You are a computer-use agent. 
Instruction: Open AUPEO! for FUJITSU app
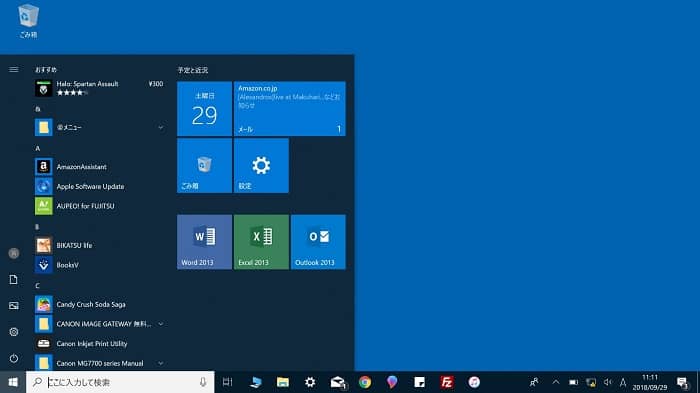100,206
